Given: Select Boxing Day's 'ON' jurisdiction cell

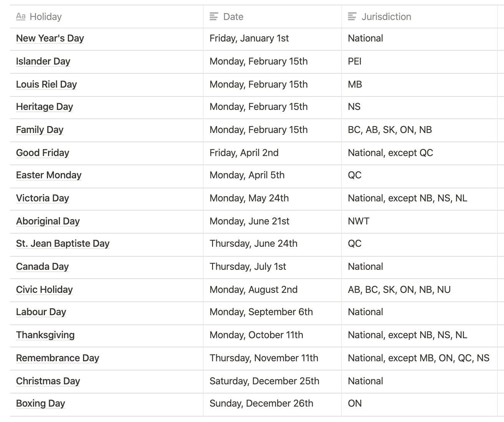Looking at the screenshot, I should click(419, 404).
